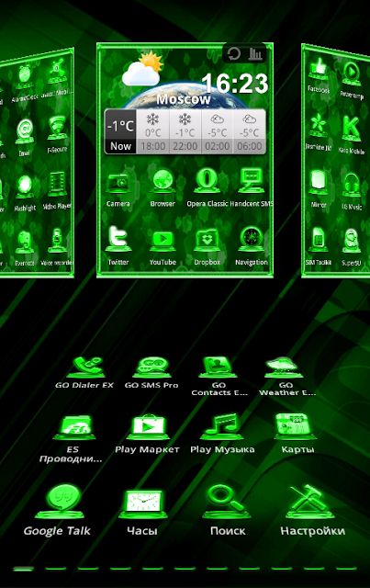This screenshot has height=588, width=370.
Task: Tap the sun and cloud weather icon
Action: click(143, 70)
